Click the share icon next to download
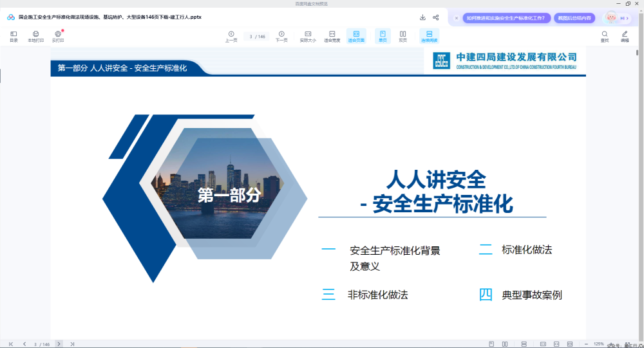 (x=436, y=17)
